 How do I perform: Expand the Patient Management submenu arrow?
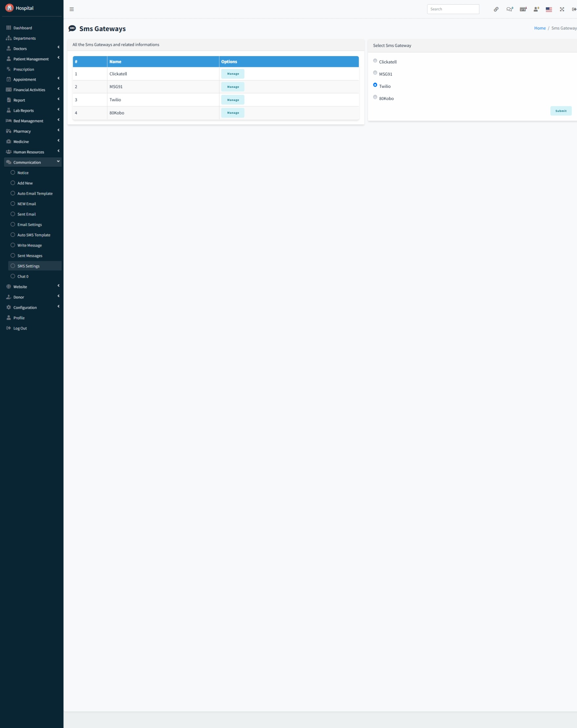tap(58, 58)
